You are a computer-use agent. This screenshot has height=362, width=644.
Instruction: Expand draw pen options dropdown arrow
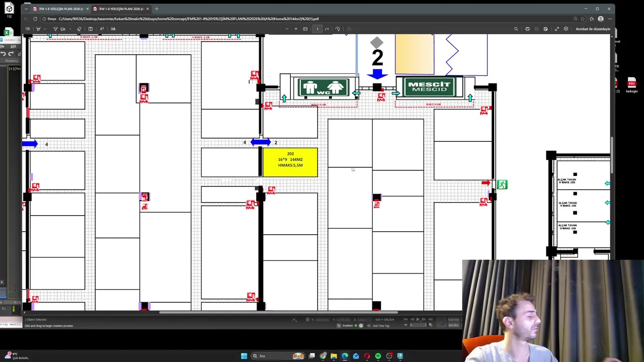point(70,29)
